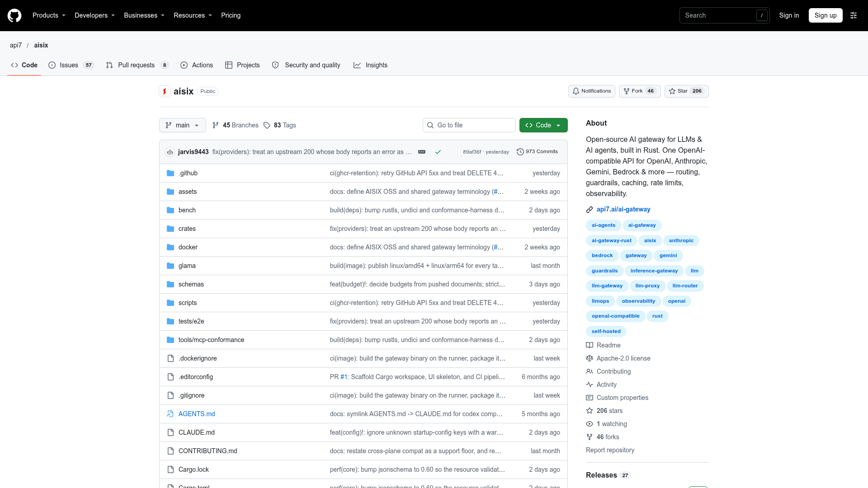The height and width of the screenshot is (488, 868).
Task: Click the history clock icon for 973 Commits
Action: (520, 152)
